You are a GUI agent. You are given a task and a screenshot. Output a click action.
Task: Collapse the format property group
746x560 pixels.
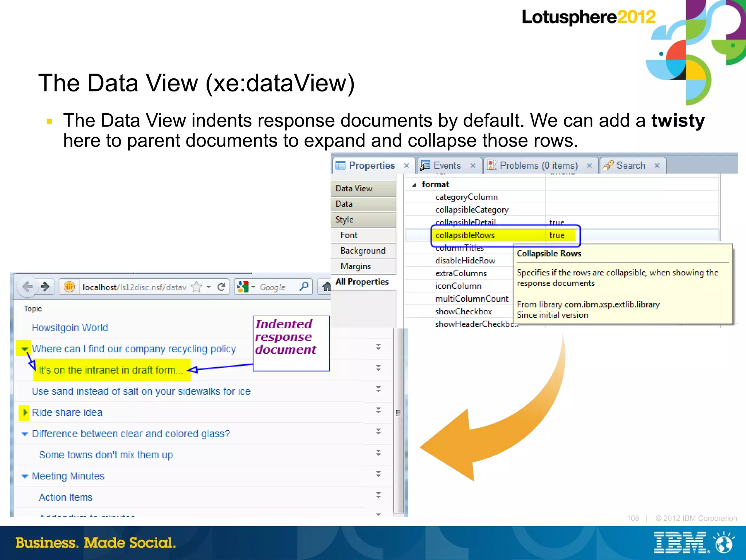pyautogui.click(x=414, y=185)
